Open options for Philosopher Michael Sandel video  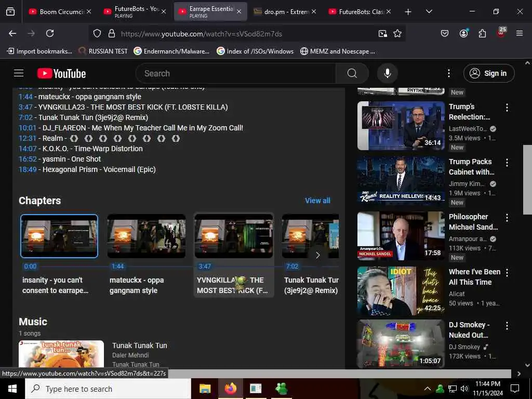(507, 218)
